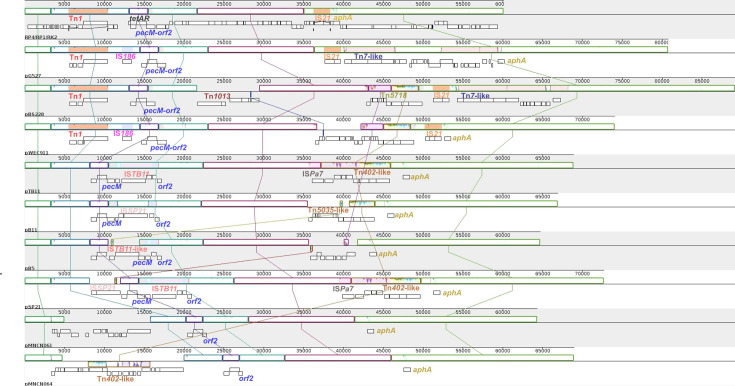Image resolution: width=735 pixels, height=386 pixels.
Task: Click the aphA label in pMNCN064 track
Action: 422,370
